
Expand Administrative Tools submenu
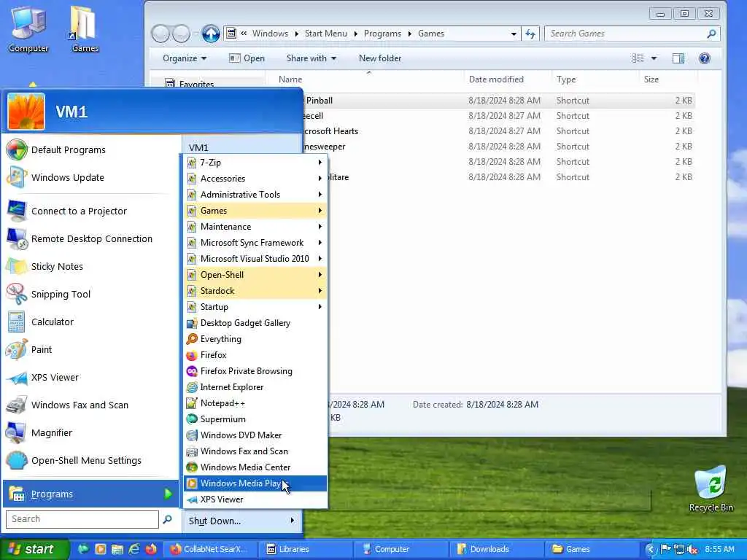point(255,195)
